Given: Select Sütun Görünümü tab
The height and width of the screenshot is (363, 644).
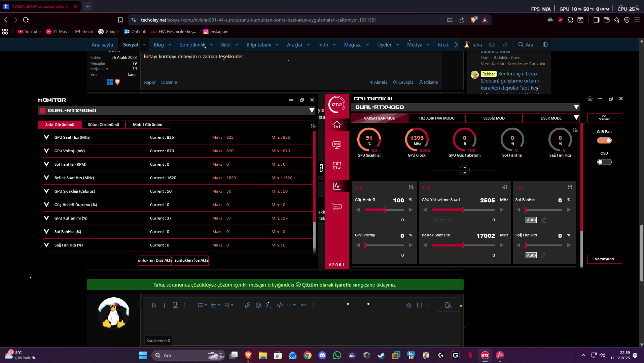Looking at the screenshot, I should click(x=104, y=125).
